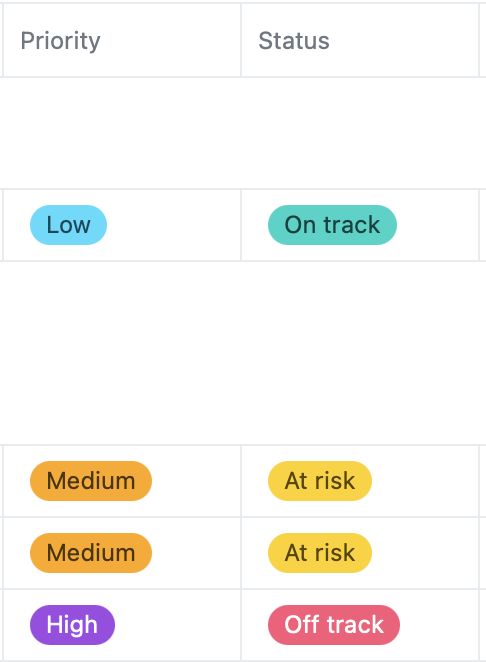Image resolution: width=486 pixels, height=662 pixels.
Task: Open the Low priority pill
Action: 68,225
